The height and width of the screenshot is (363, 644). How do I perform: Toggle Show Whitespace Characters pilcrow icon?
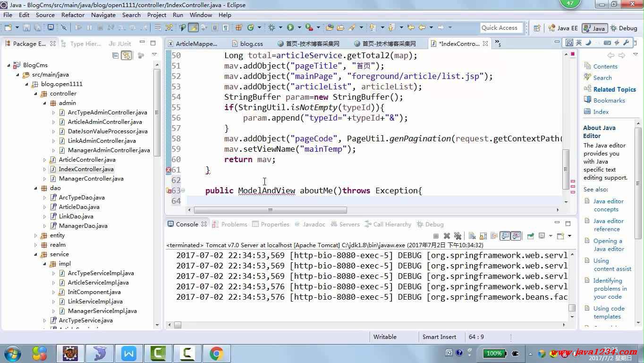[226, 27]
